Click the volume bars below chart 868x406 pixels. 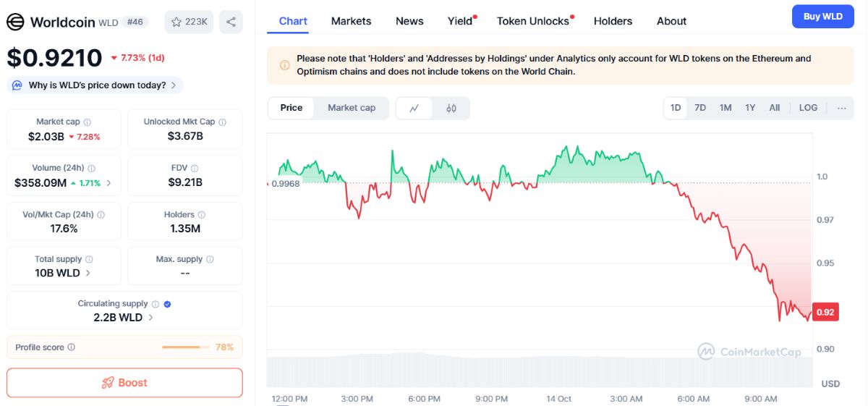click(540, 371)
